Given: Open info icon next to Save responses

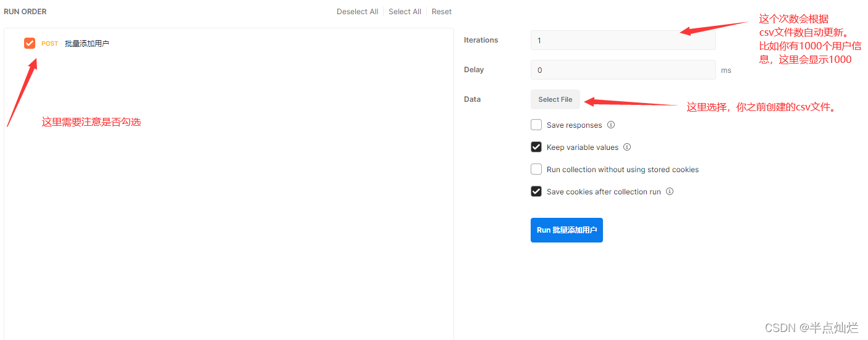Looking at the screenshot, I should (x=611, y=125).
